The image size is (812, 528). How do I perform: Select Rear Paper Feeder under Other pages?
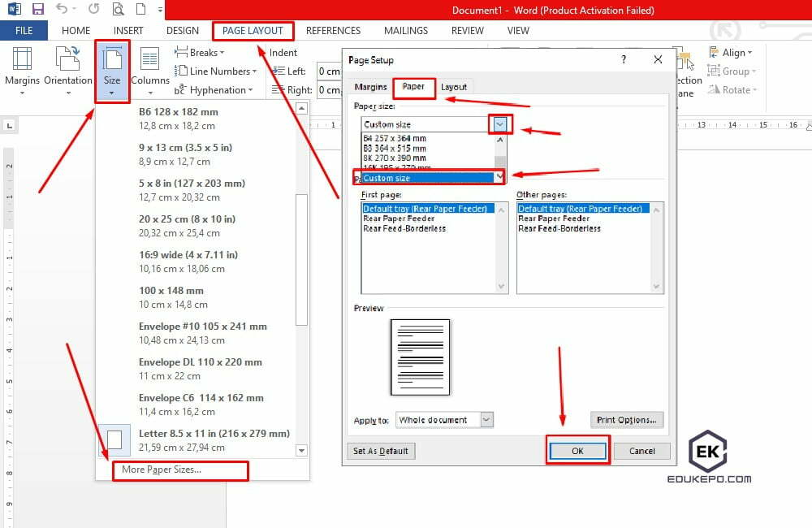pos(584,219)
